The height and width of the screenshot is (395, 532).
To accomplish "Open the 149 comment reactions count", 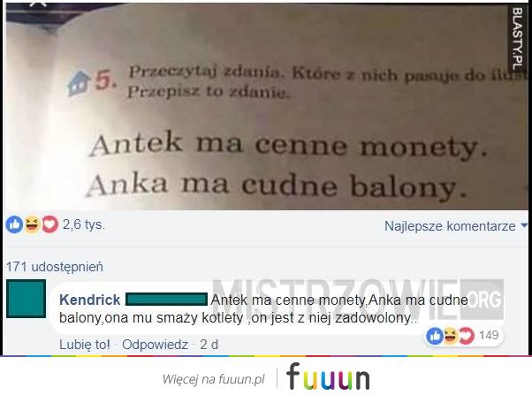I will (x=489, y=335).
